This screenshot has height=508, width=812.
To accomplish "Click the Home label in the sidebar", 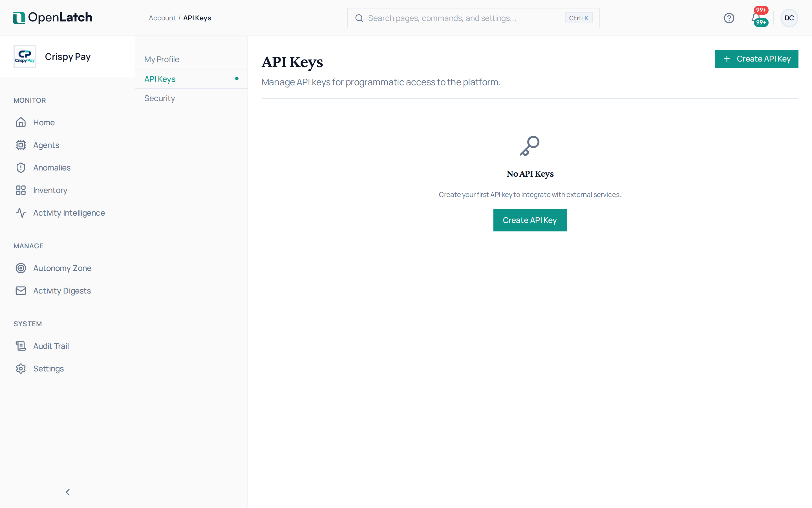I will pos(44,122).
